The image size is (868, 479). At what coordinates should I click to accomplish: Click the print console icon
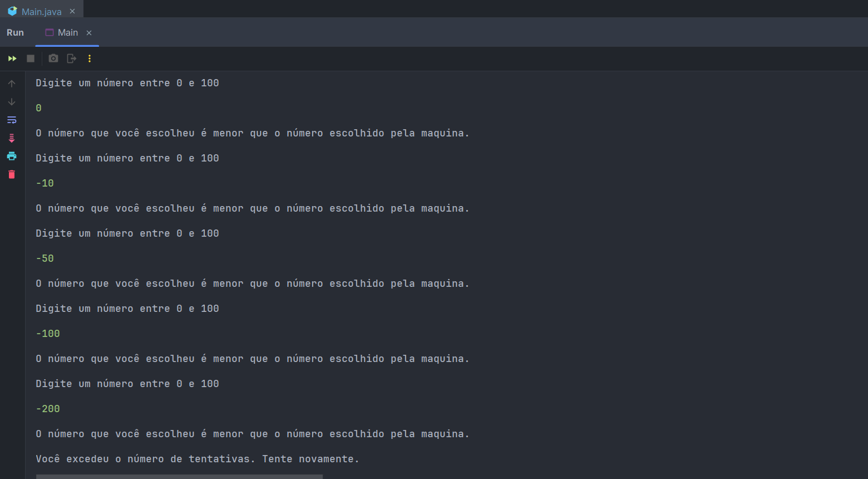pyautogui.click(x=12, y=156)
